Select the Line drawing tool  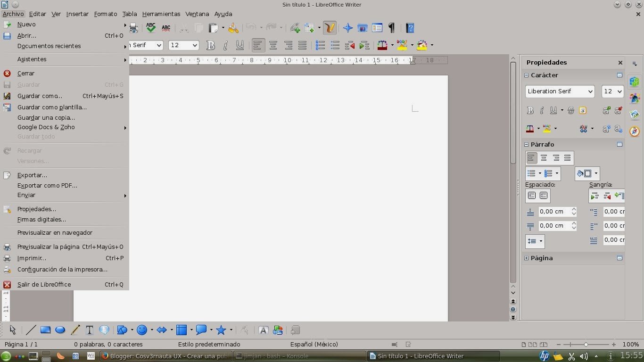[31, 330]
